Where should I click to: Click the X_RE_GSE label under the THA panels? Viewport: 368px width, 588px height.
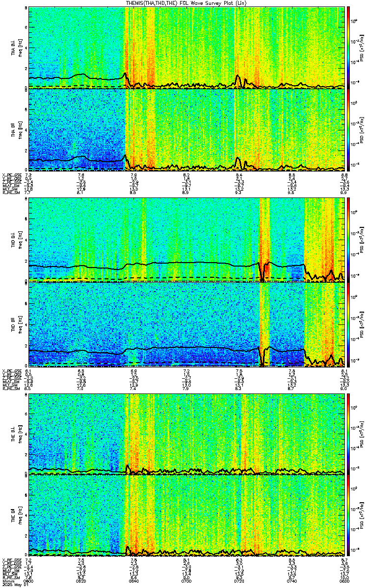(11, 174)
